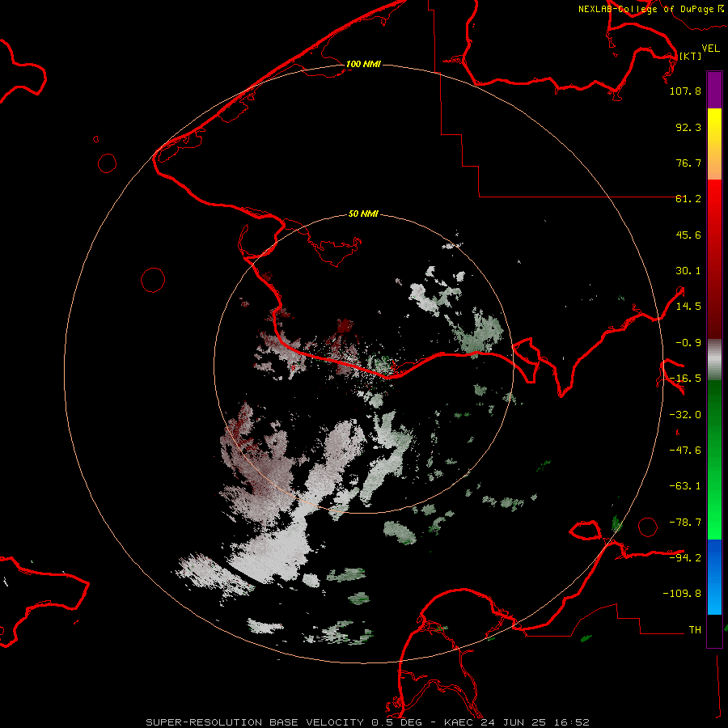Click the VEL legend title
Viewport: 728px width, 728px height.
coord(710,49)
